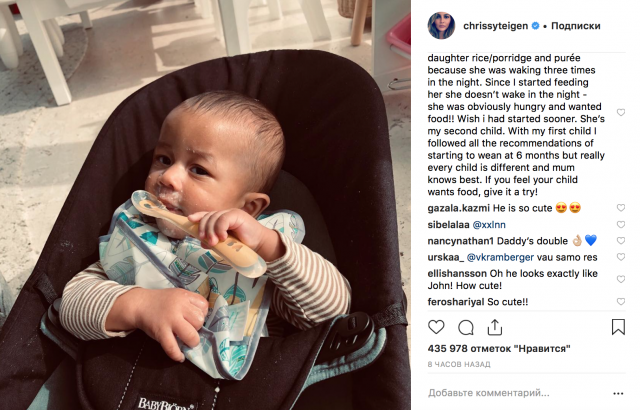View the 435 978 likes list
The width and height of the screenshot is (640, 410).
(499, 349)
